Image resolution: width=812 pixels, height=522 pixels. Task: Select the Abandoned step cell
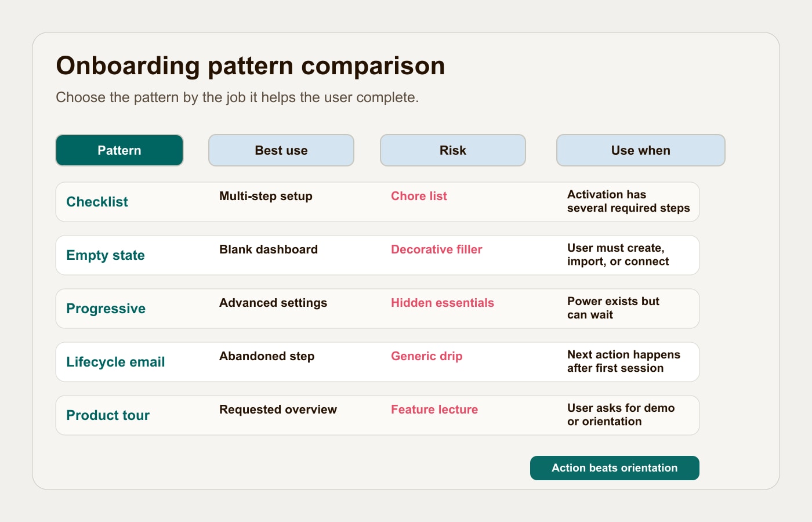pyautogui.click(x=267, y=356)
